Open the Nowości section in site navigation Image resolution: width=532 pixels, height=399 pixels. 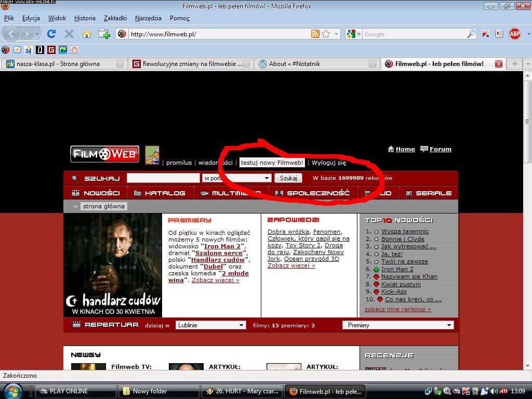point(96,193)
